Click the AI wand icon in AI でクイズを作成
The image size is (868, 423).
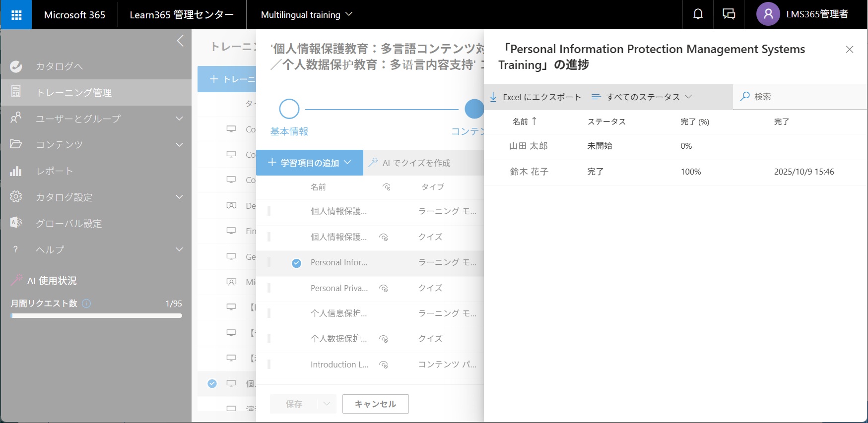(x=373, y=162)
